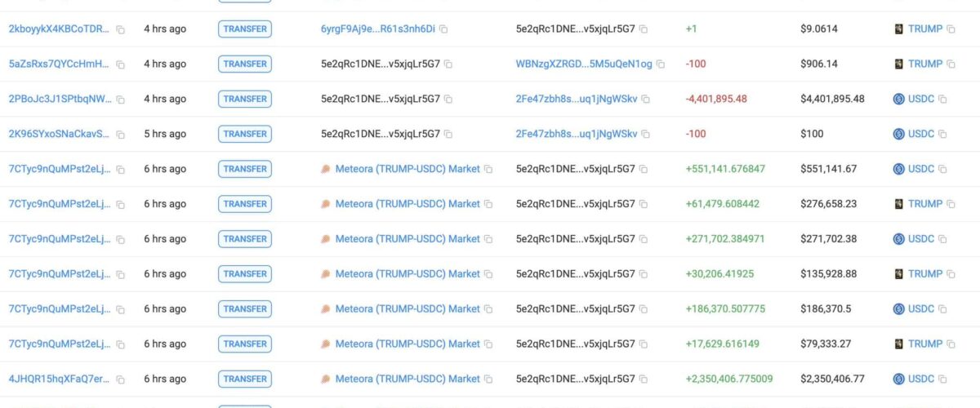Viewport: 980px width, 408px height.
Task: Copy the WBNzgXZRGD...5M5uQeN1og address
Action: [660, 64]
